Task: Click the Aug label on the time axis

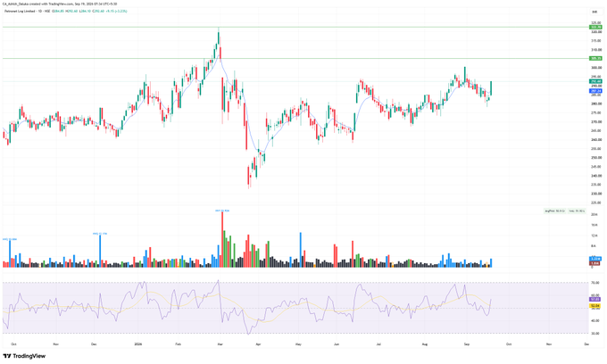Action: coord(425,343)
